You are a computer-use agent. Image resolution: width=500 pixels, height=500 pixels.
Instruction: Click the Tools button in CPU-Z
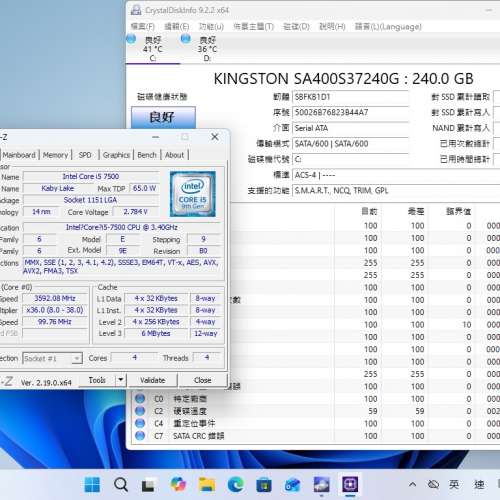(x=97, y=380)
